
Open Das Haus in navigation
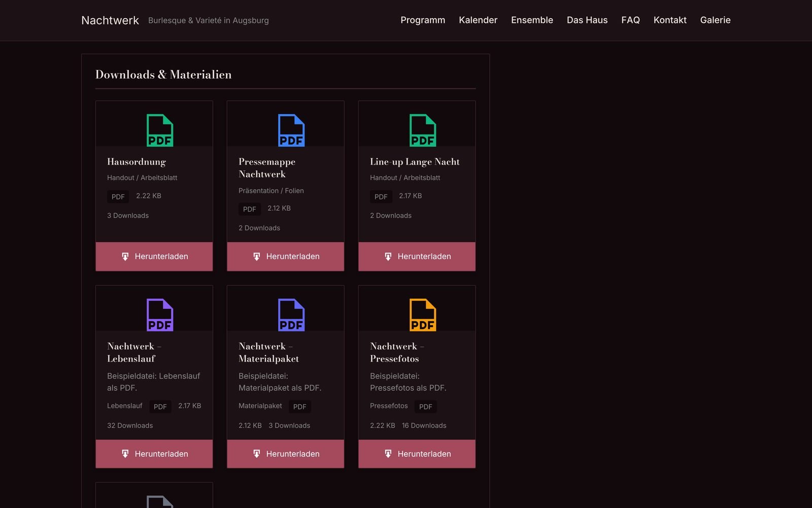(587, 20)
